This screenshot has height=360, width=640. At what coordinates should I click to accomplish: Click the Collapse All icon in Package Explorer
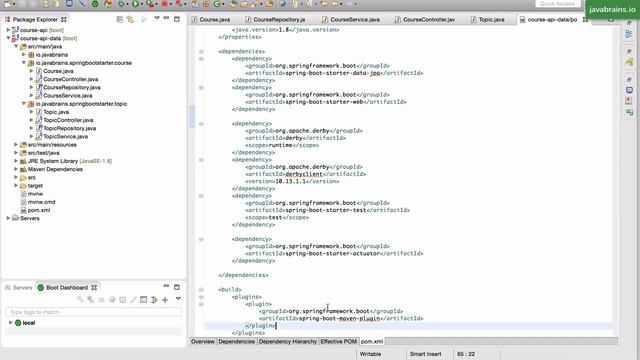[x=120, y=19]
